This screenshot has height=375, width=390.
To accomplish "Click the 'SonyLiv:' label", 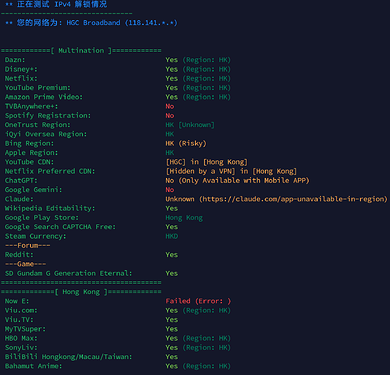I will pos(21,348).
